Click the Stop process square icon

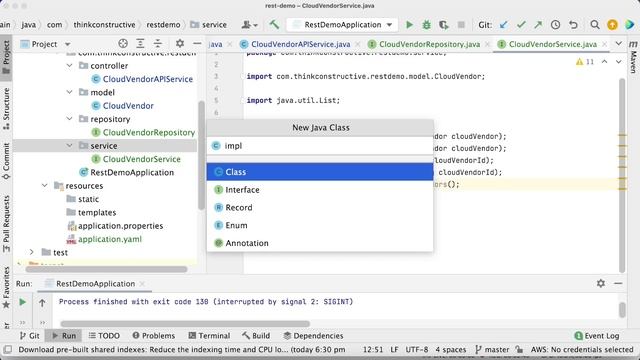461,25
